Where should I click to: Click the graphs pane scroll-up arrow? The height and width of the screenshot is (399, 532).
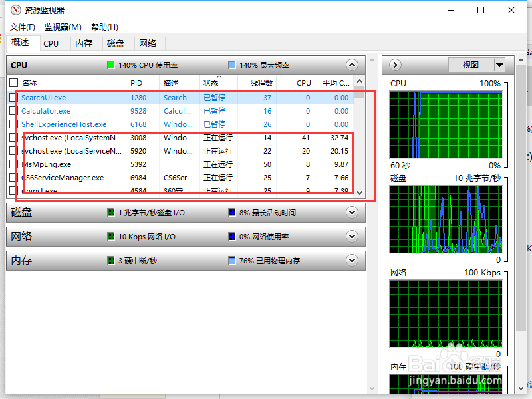click(521, 61)
